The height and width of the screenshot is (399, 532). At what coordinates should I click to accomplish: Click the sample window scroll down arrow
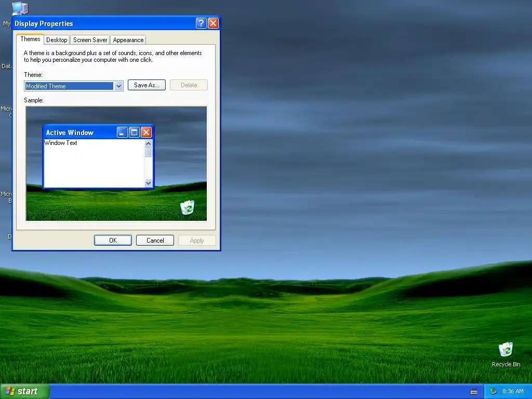[x=148, y=183]
